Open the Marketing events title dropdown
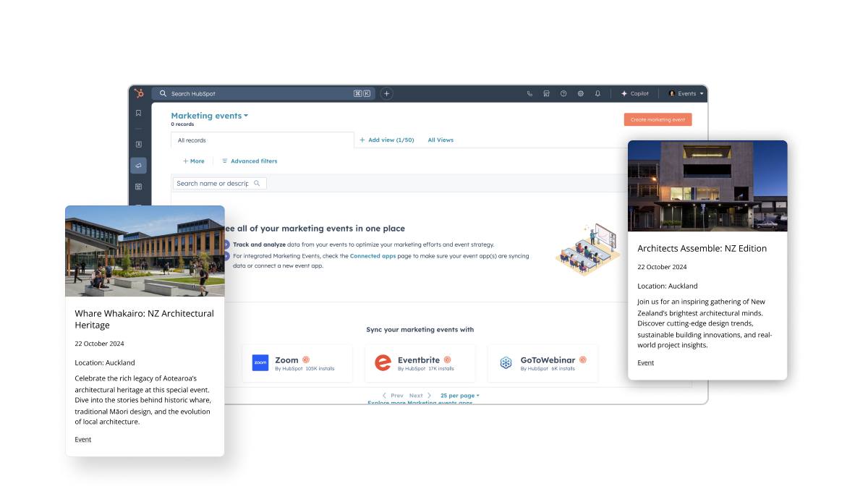 coord(209,115)
